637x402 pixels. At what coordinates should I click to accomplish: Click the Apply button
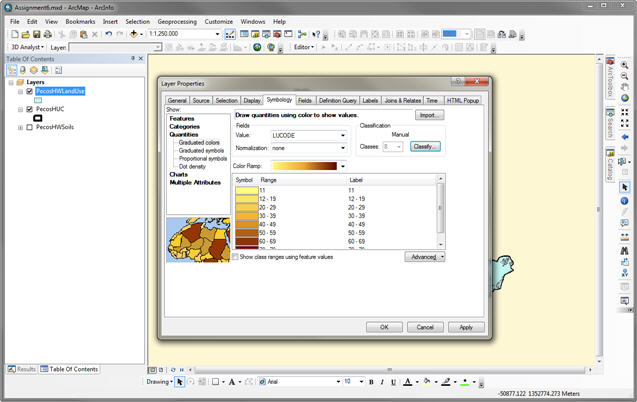(466, 327)
